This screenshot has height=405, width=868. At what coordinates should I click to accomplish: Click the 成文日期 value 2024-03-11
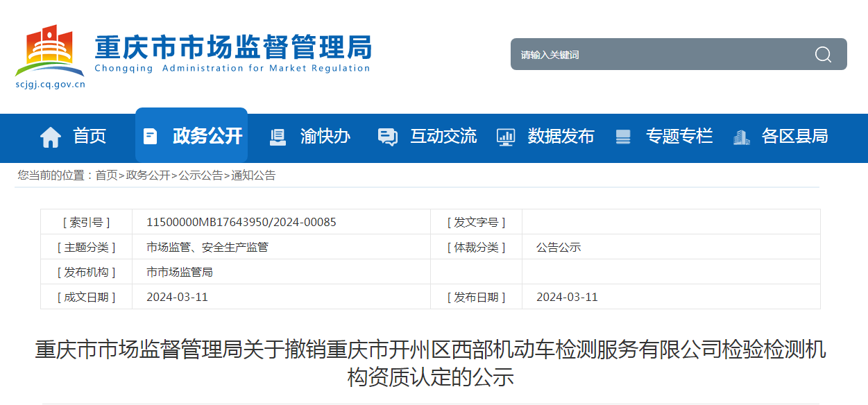(x=177, y=297)
